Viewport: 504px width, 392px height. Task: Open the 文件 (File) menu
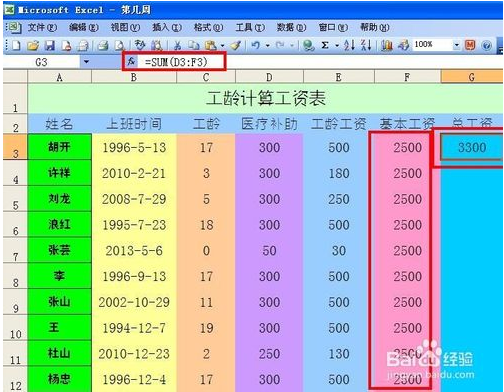pos(42,27)
